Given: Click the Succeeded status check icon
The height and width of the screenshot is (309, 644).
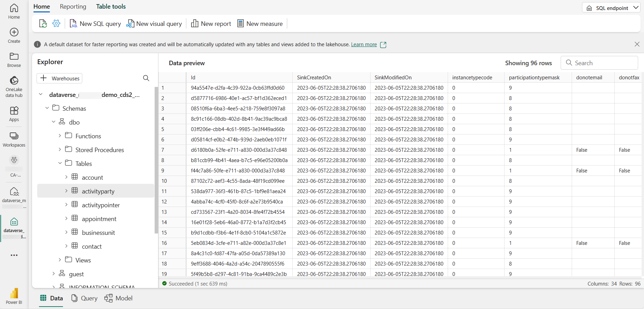Looking at the screenshot, I should click(x=164, y=283).
